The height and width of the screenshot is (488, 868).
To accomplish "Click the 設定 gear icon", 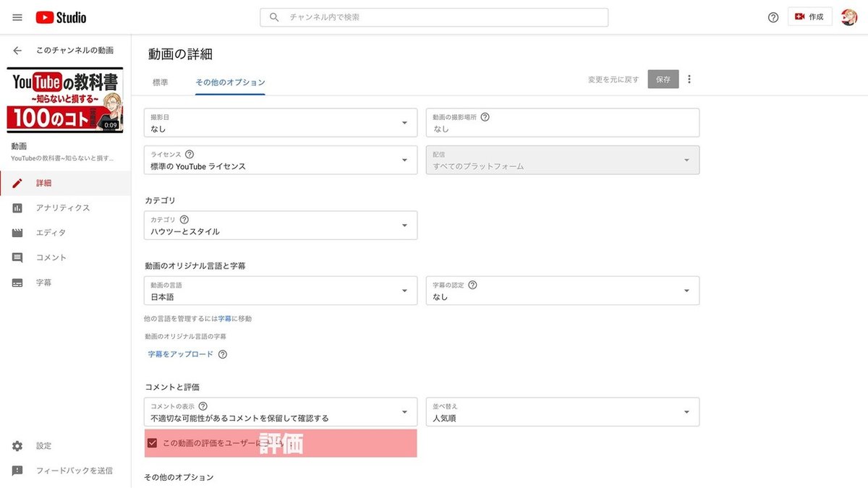I will pos(17,446).
